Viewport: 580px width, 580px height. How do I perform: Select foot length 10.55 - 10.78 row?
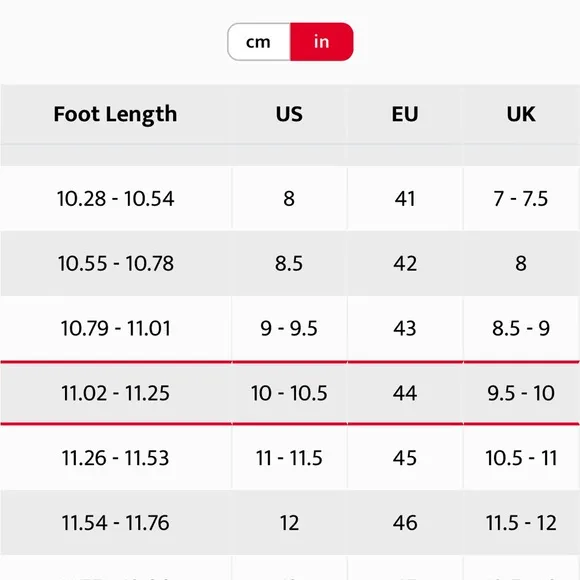point(290,263)
